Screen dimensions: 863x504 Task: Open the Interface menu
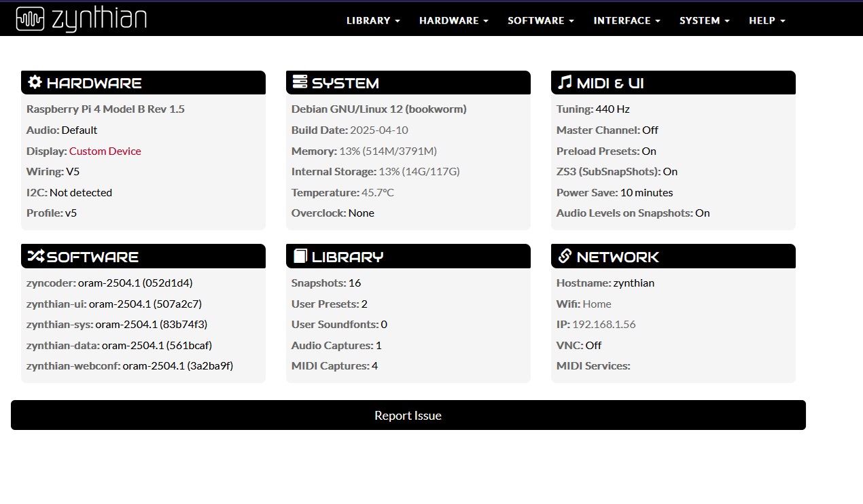(x=627, y=20)
